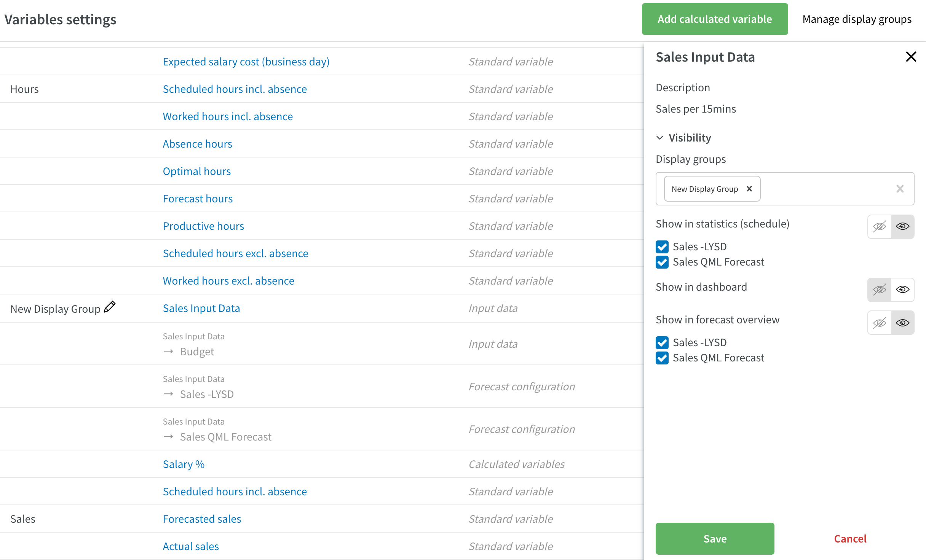Open Absence hours variable

pyautogui.click(x=197, y=144)
